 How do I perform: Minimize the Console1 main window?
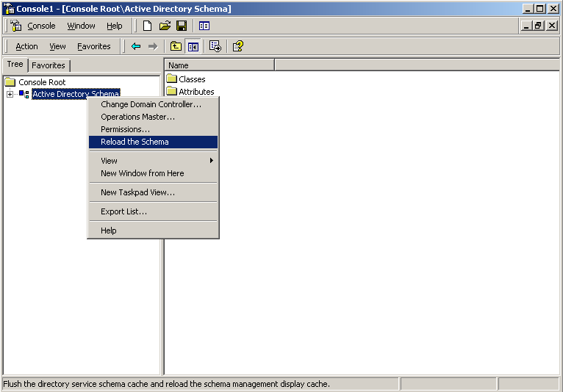(528, 9)
